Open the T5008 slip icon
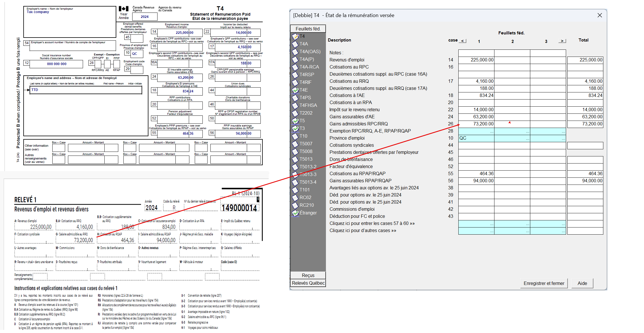 click(x=295, y=152)
